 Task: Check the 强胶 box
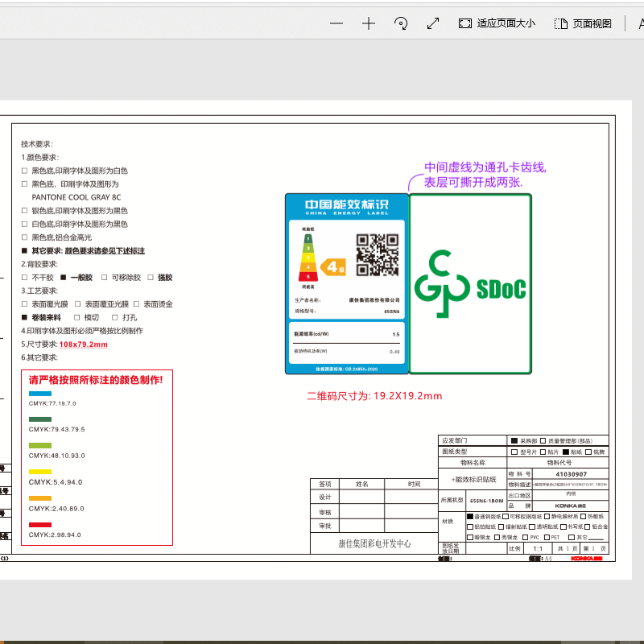click(x=151, y=278)
